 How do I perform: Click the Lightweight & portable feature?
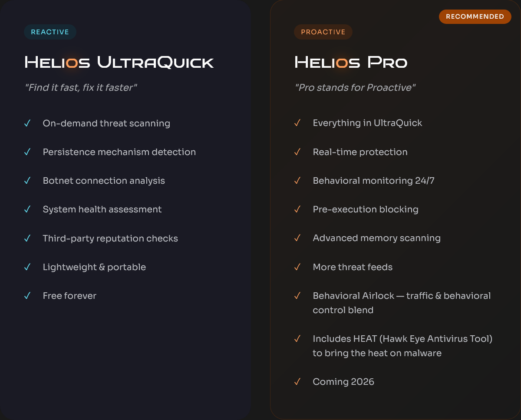pos(94,267)
